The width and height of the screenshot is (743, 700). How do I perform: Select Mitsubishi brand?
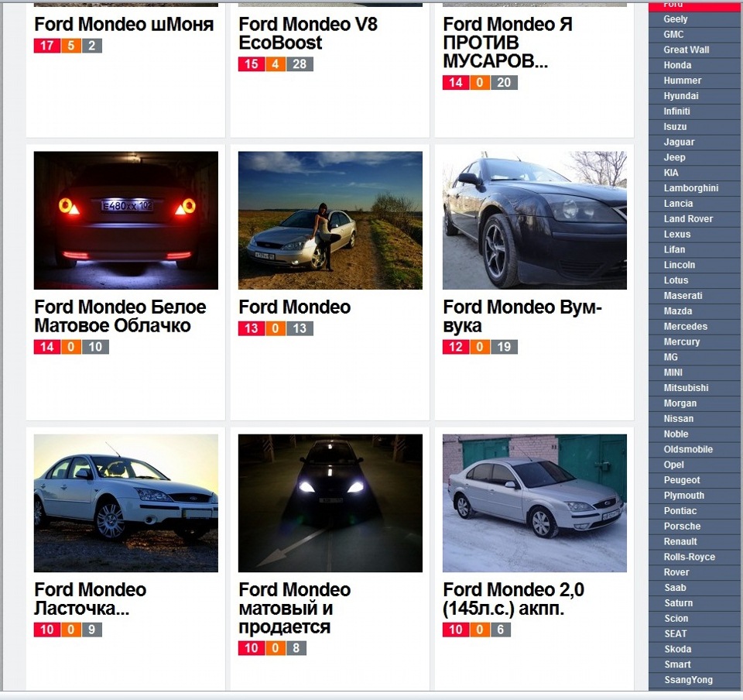pyautogui.click(x=696, y=388)
